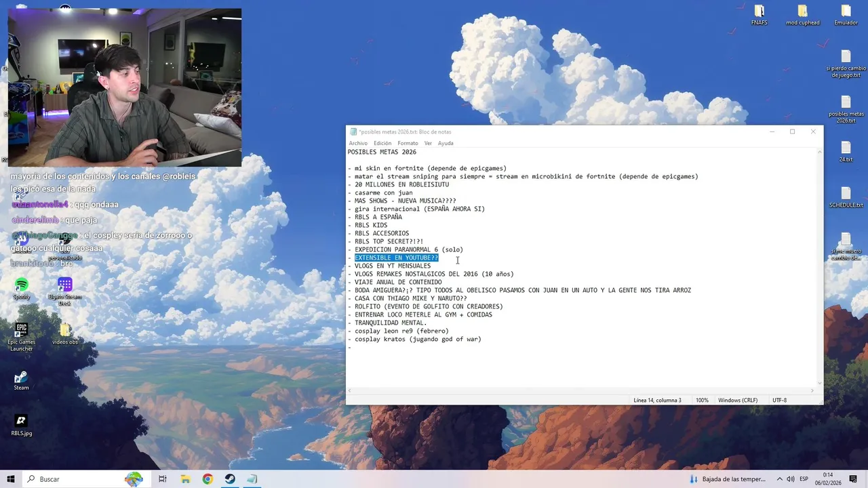Click the 'cosplay leon re9 (febrero)' line
Screen dimensions: 868x488
[398, 331]
